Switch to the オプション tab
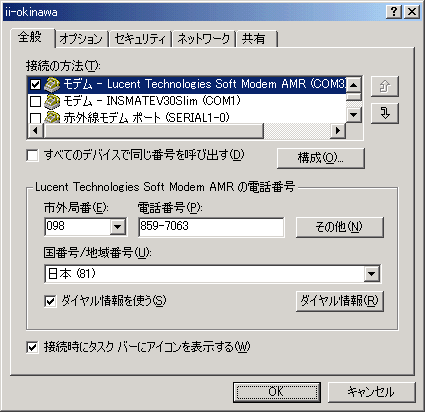The width and height of the screenshot is (425, 412). (81, 39)
